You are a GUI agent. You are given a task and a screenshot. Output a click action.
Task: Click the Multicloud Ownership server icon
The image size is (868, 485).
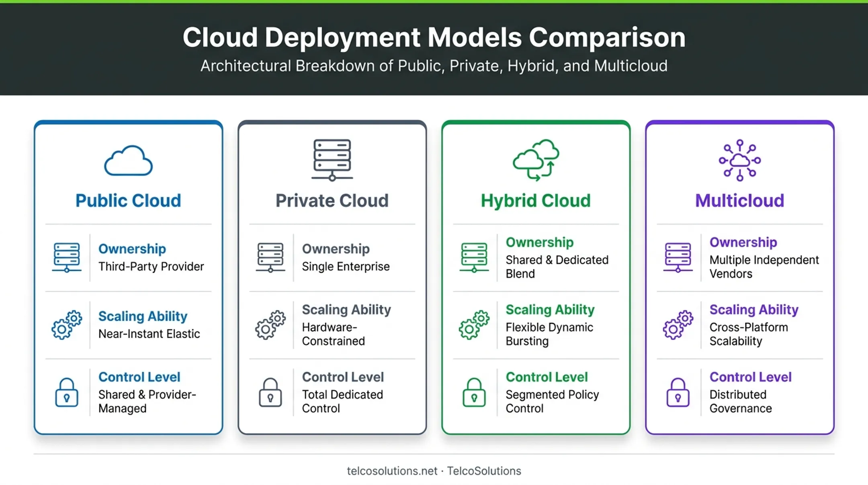[x=678, y=257]
